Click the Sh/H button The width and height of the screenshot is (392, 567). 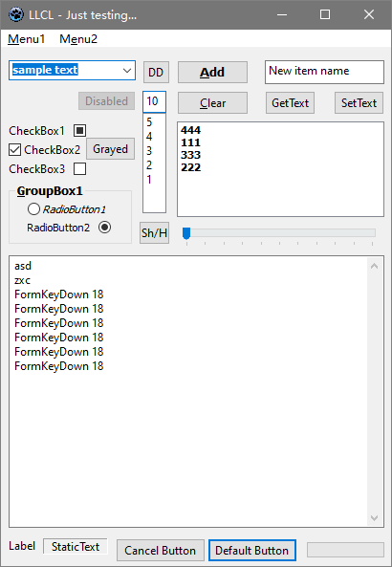pyautogui.click(x=155, y=232)
